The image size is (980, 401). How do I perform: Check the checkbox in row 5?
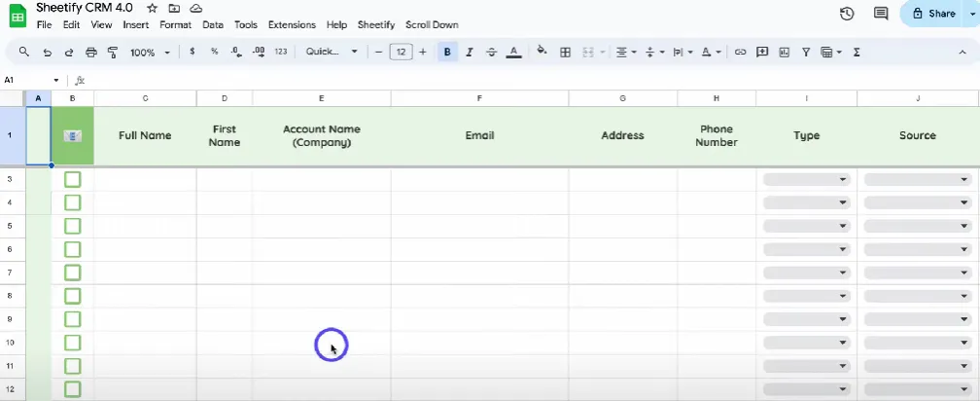73,226
